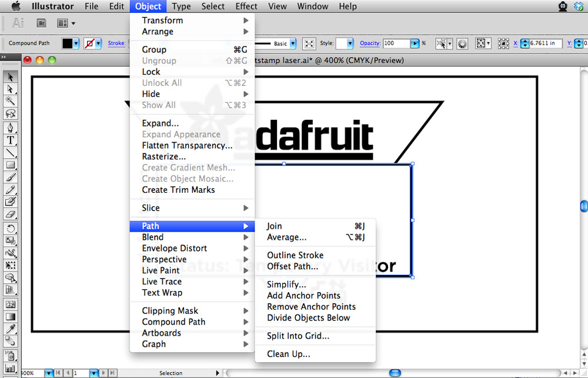The width and height of the screenshot is (588, 378).
Task: Select the Blob Brush tool
Action: tap(11, 202)
